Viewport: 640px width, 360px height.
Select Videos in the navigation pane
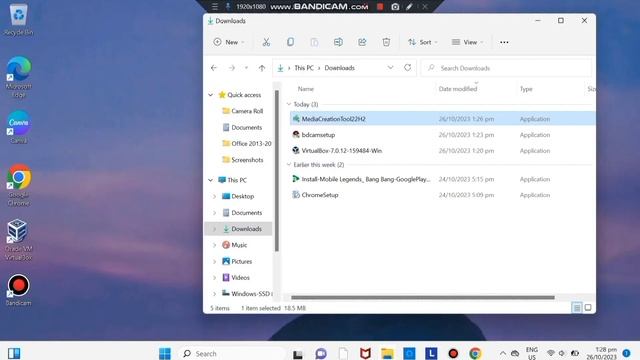[236, 278]
